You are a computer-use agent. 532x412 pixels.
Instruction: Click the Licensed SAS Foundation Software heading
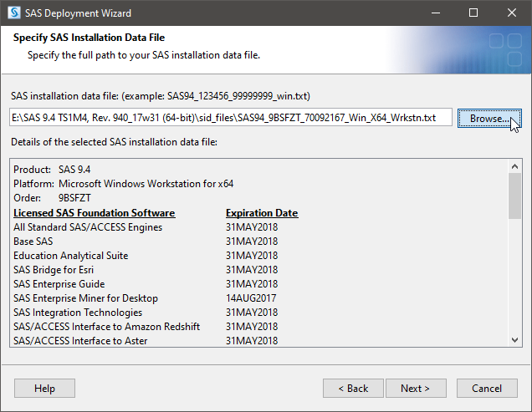(x=95, y=213)
